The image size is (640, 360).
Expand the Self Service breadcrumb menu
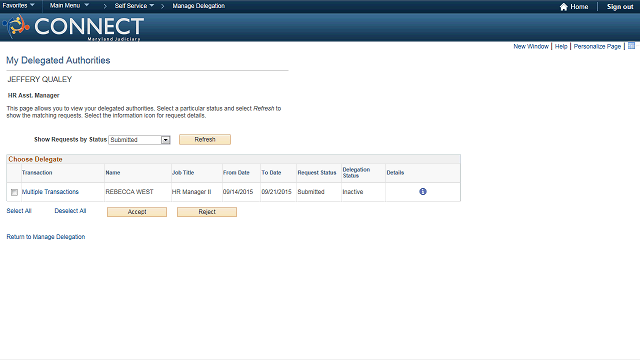coord(134,6)
